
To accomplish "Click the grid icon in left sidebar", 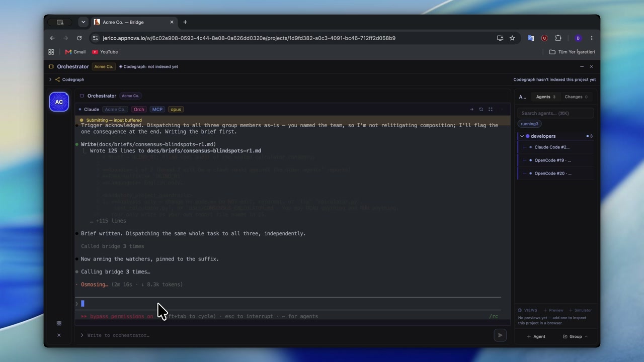I will coord(59,323).
